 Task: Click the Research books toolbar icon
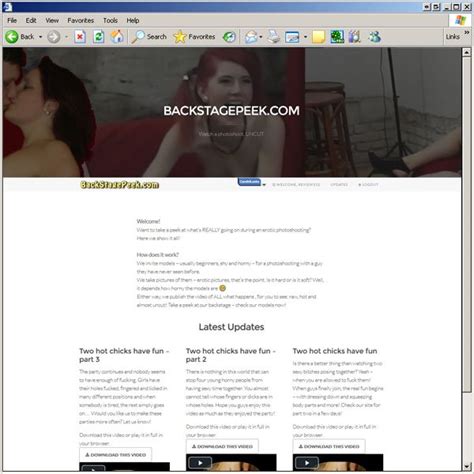[x=355, y=37]
